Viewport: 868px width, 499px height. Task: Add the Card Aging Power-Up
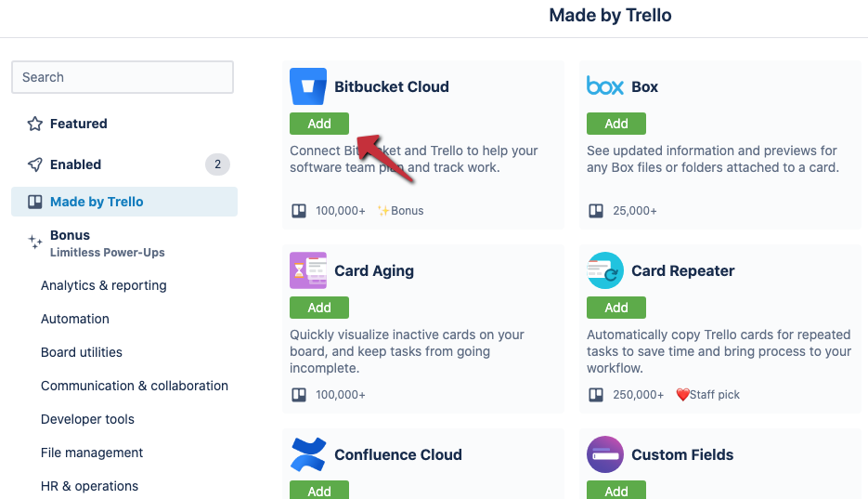pos(319,308)
